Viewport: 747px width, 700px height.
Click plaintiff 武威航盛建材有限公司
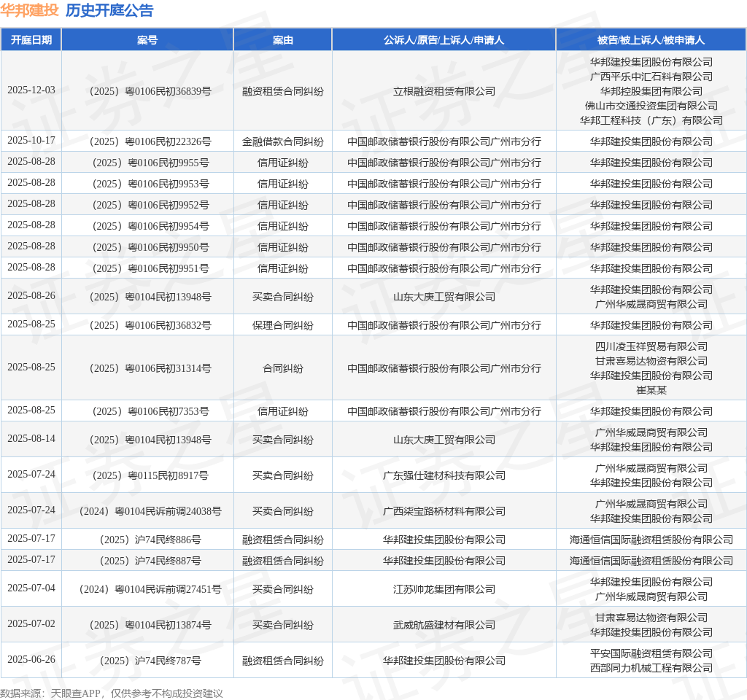(x=444, y=625)
